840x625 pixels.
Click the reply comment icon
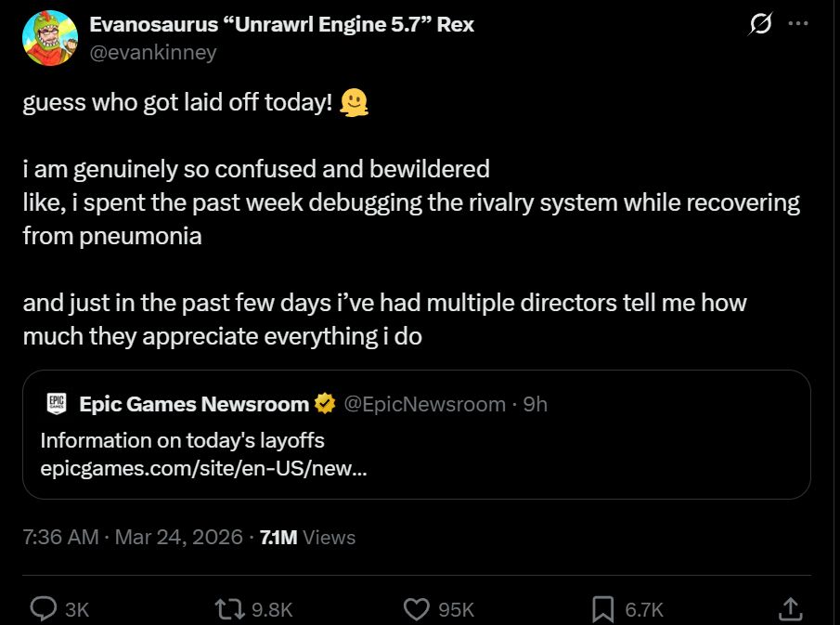pos(45,608)
